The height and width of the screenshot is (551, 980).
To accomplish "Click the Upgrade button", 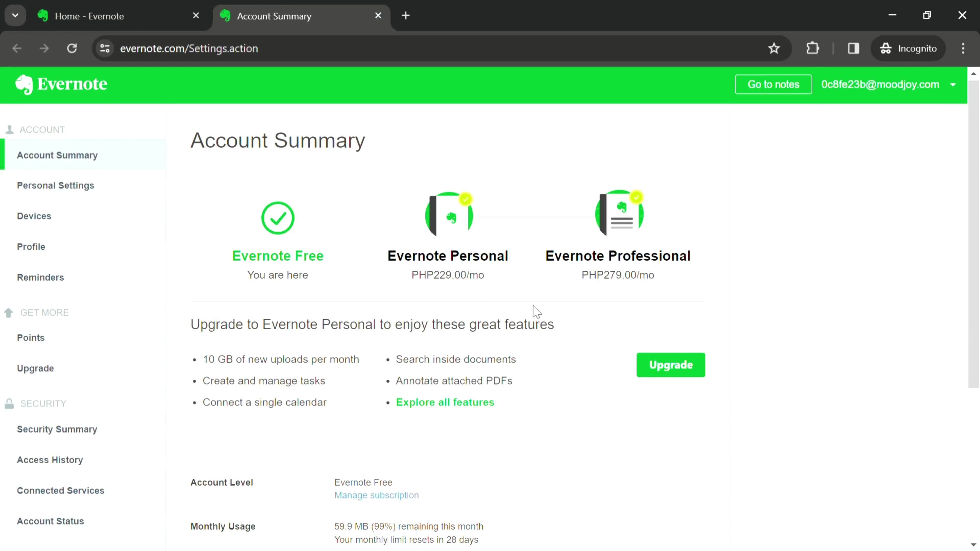I will coord(671,365).
